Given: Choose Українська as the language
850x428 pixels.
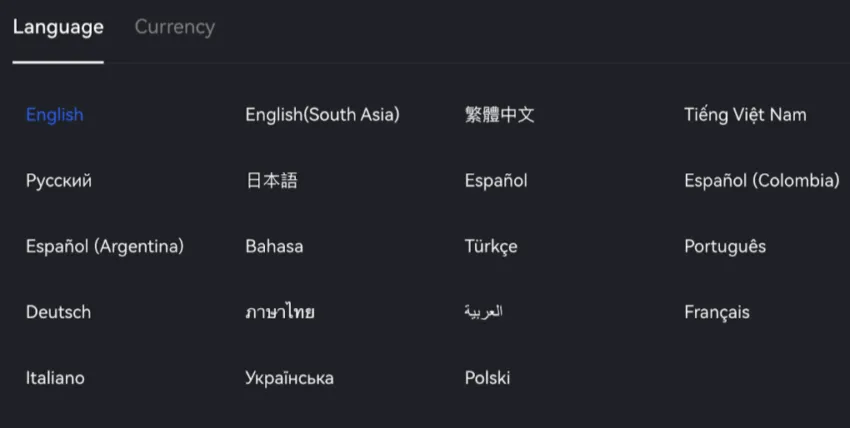Looking at the screenshot, I should click(x=289, y=378).
